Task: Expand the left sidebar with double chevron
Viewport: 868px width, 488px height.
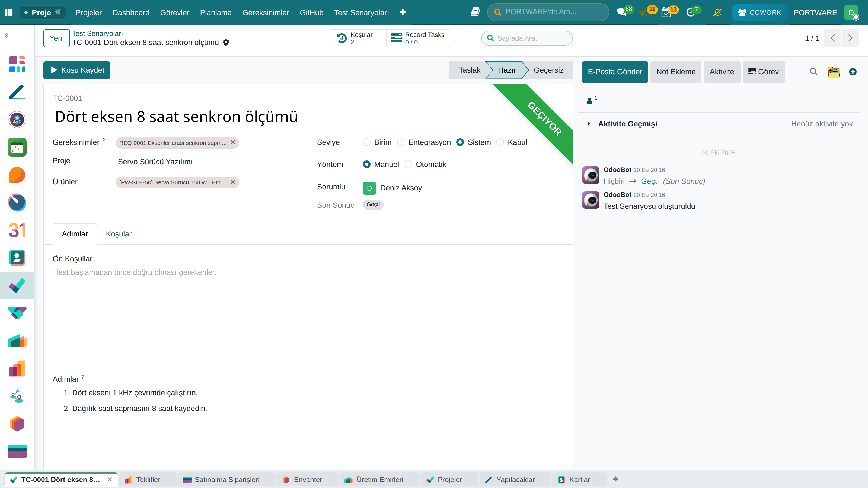Action: point(7,35)
